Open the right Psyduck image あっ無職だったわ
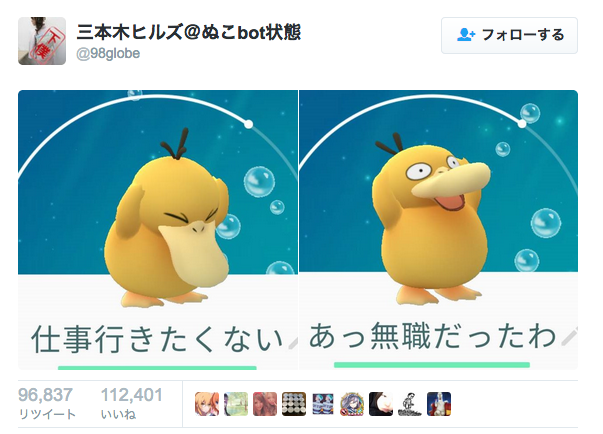This screenshot has height=434, width=603. pos(438,230)
